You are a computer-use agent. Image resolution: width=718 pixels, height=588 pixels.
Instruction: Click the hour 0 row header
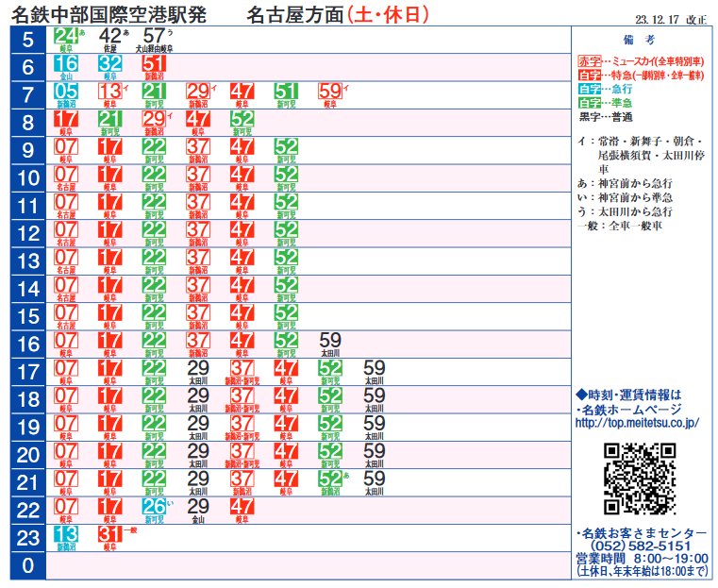coord(27,566)
